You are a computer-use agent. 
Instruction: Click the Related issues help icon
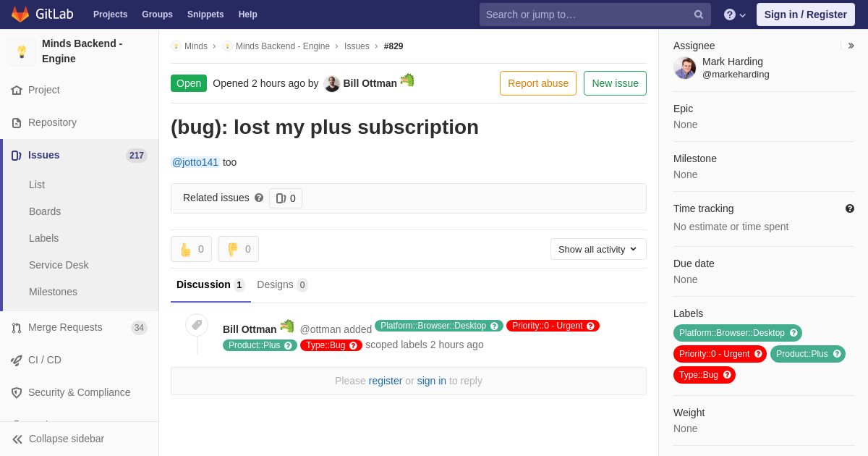click(x=259, y=198)
